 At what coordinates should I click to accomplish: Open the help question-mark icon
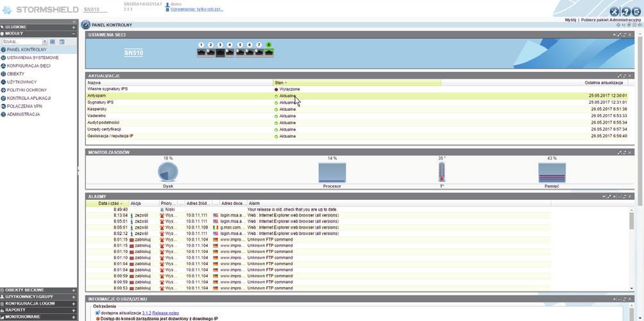click(625, 12)
